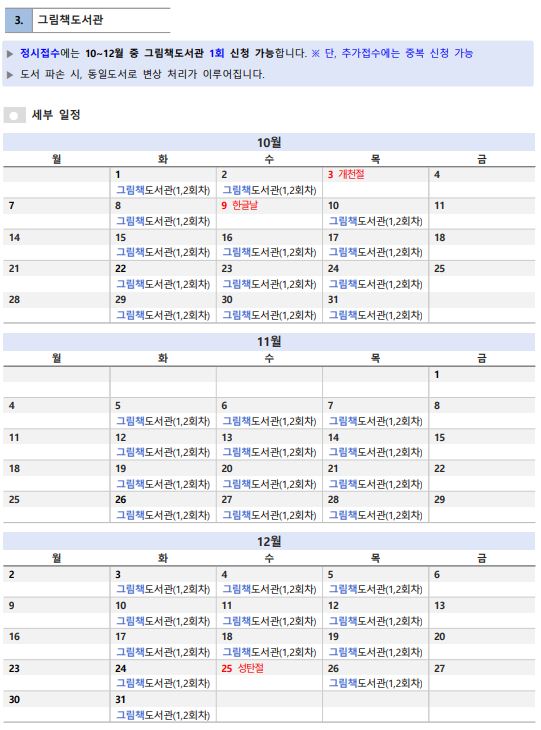The height and width of the screenshot is (730, 541).
Task: Open 그림책도서관 entry on October 31
Action: [x=376, y=315]
